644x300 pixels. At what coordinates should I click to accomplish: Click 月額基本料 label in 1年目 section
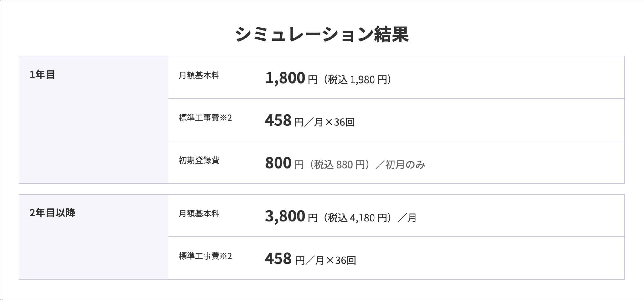pos(199,75)
